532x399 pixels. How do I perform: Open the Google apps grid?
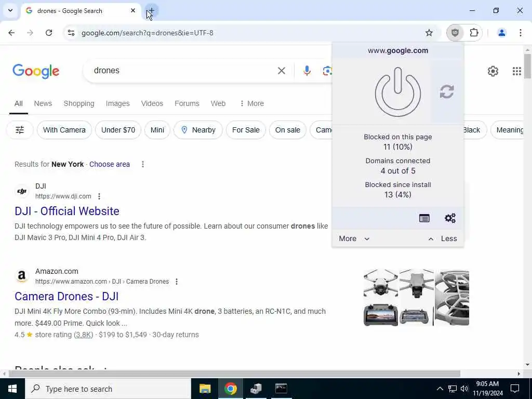tap(517, 71)
